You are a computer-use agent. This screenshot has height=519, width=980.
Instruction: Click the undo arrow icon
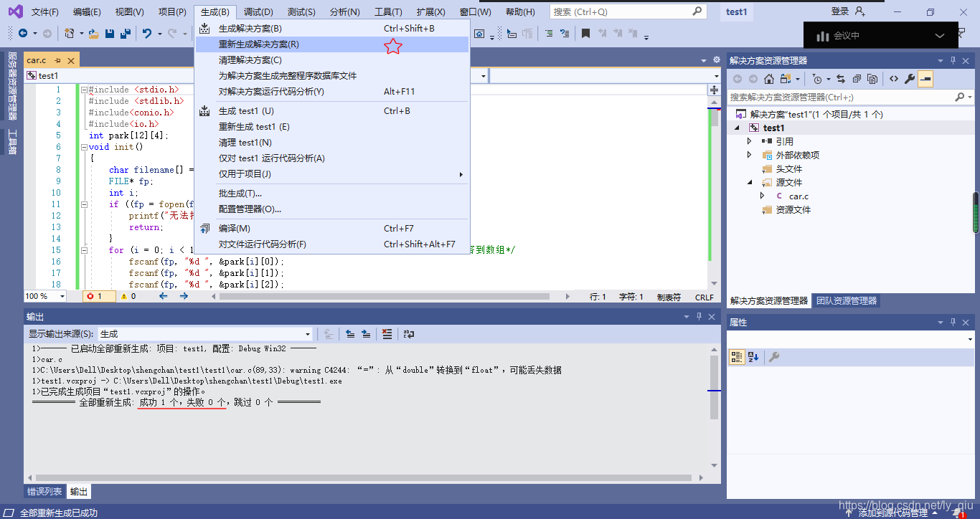pos(147,33)
